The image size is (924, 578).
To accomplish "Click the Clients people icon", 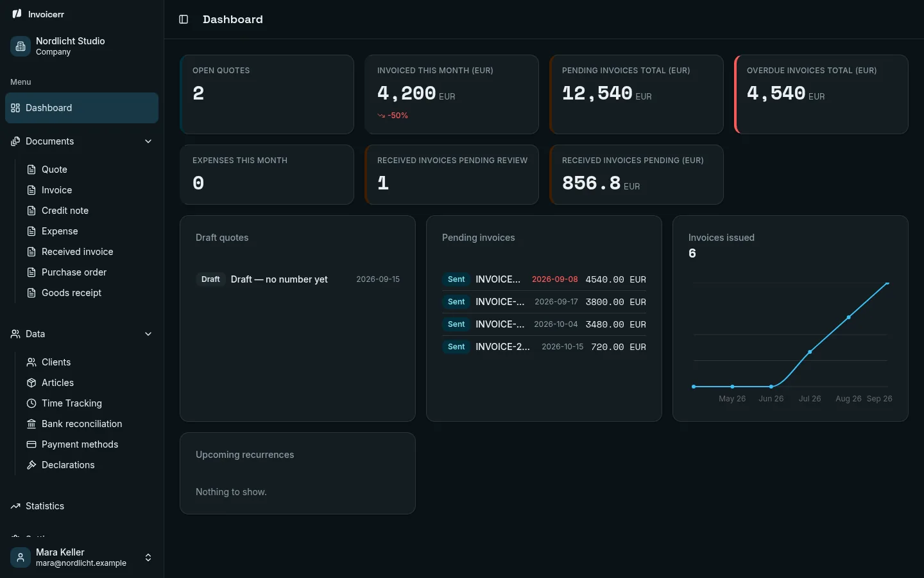I will pos(31,362).
